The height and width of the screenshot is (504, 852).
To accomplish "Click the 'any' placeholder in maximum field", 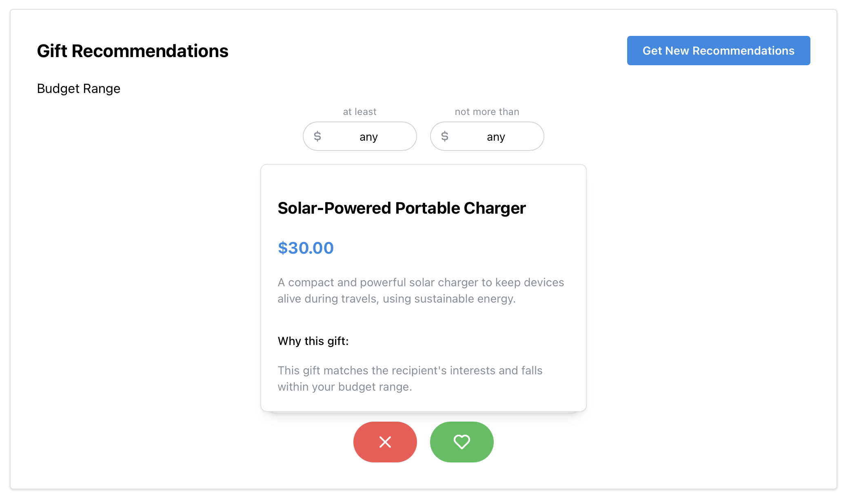I will coord(496,137).
